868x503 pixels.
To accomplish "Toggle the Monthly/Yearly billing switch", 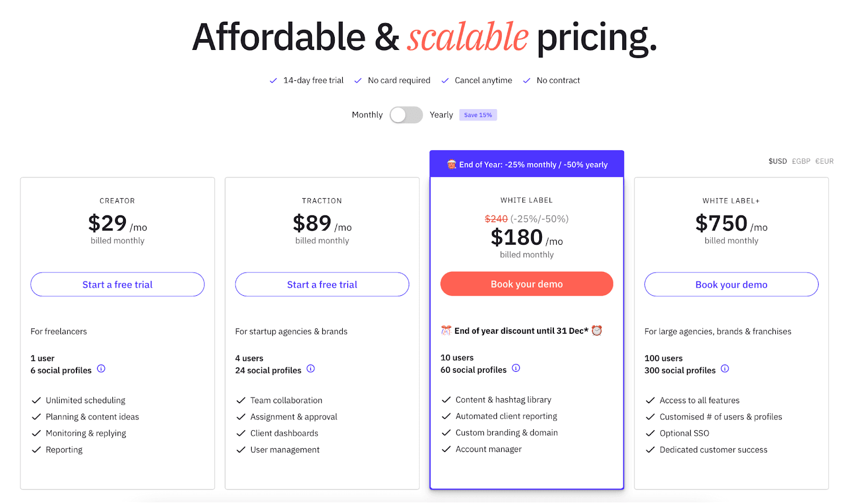I will coord(406,115).
